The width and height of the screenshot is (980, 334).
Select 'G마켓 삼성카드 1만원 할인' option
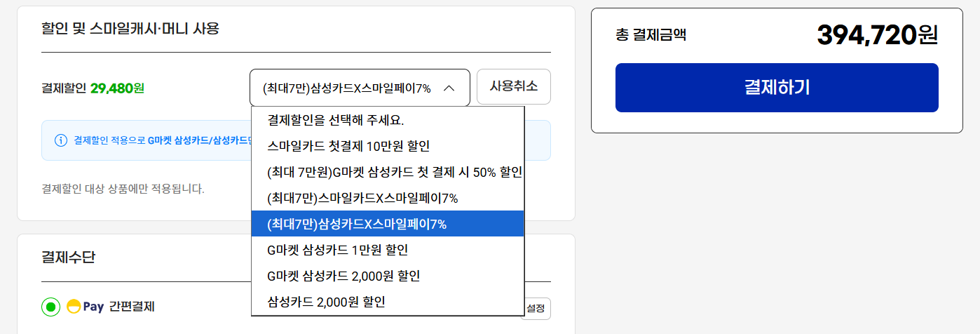[338, 250]
